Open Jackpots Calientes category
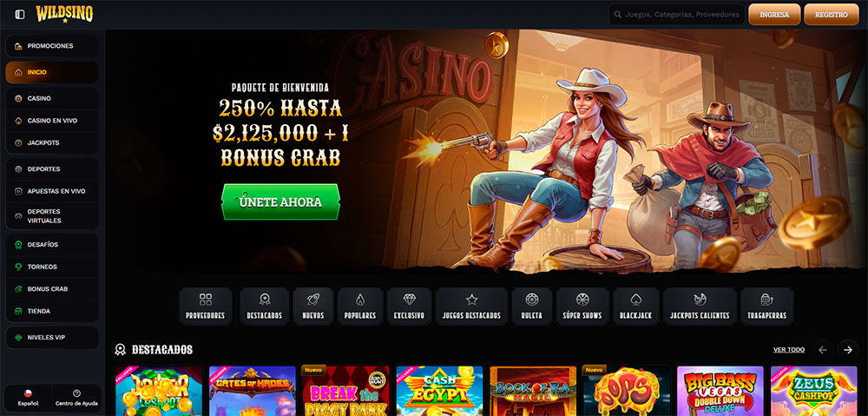Viewport: 868px width, 416px height. (700, 307)
